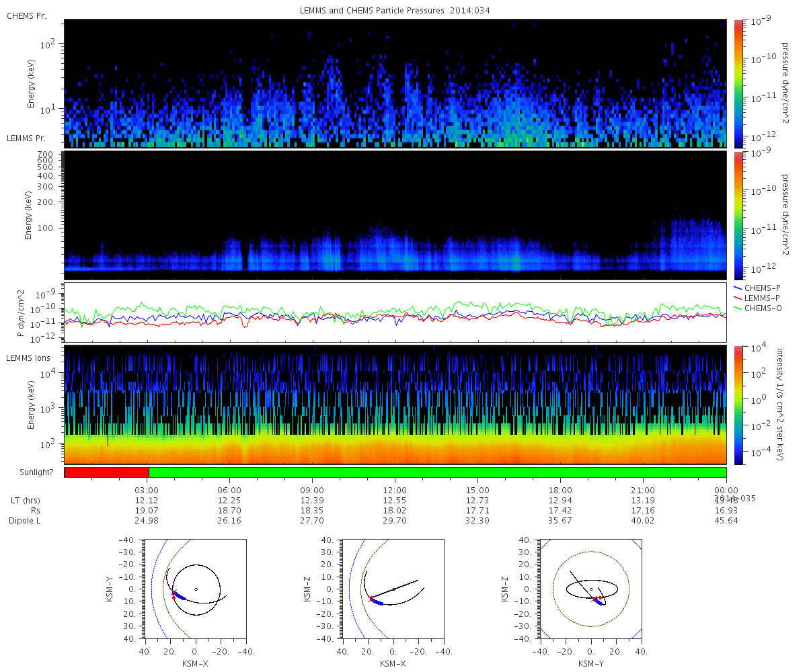Screen dimensions: 807x672
Task: Click the CHEMS Pr. spectrogram panel
Action: click(395, 83)
